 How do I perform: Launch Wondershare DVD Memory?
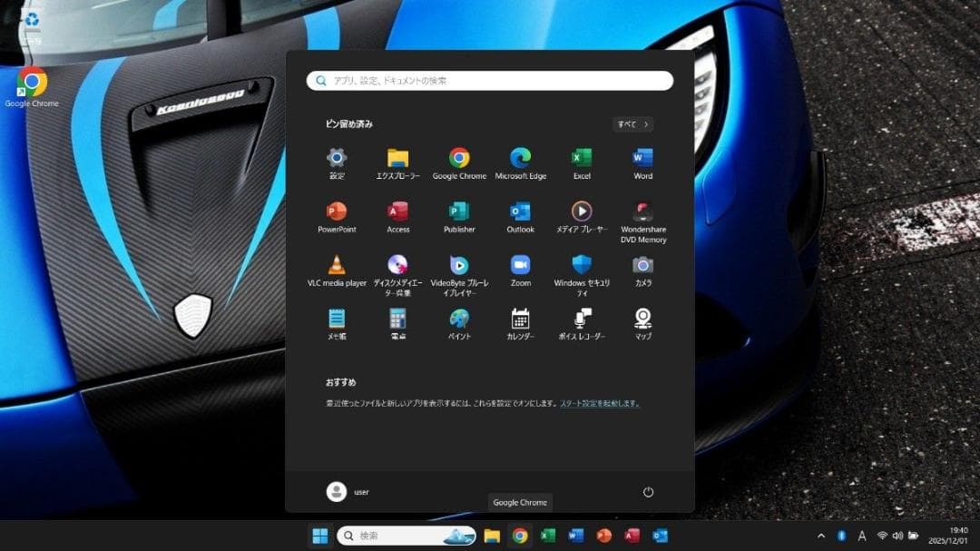coord(642,212)
